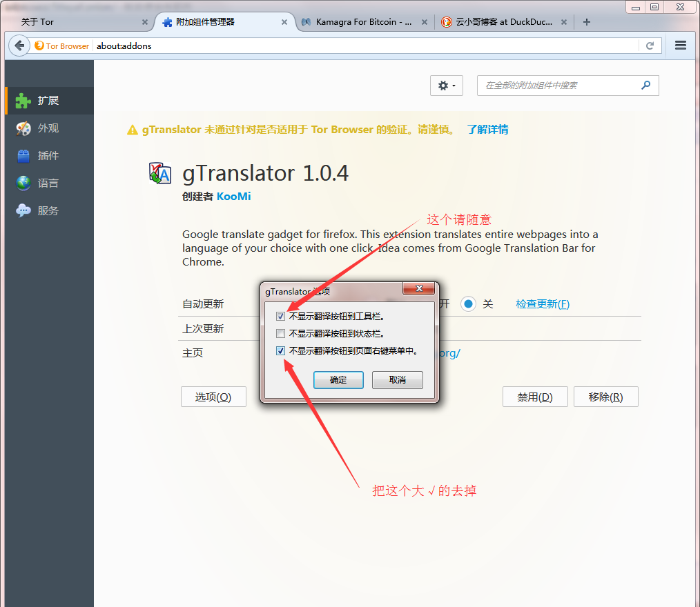Image resolution: width=700 pixels, height=607 pixels.
Task: Click the yellow warning triangle icon
Action: click(x=132, y=130)
